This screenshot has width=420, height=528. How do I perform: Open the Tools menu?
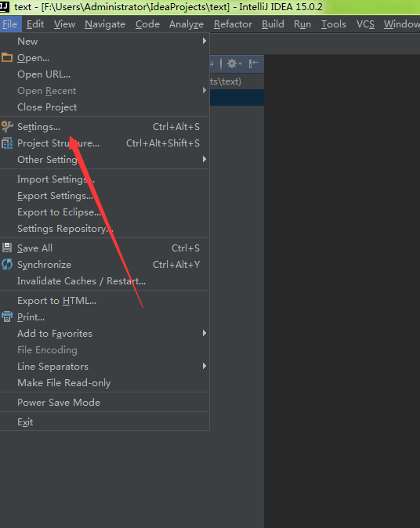[334, 24]
